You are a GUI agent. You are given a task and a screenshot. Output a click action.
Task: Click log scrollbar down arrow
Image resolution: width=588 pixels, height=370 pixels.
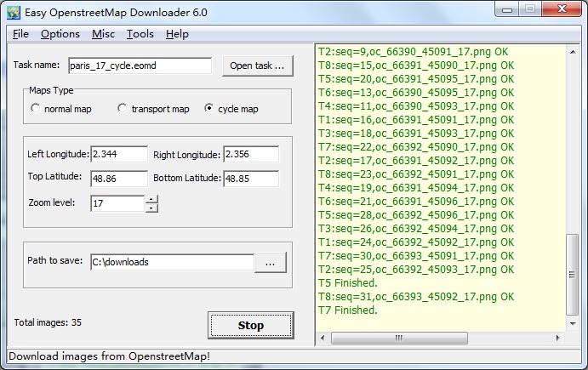pyautogui.click(x=573, y=323)
